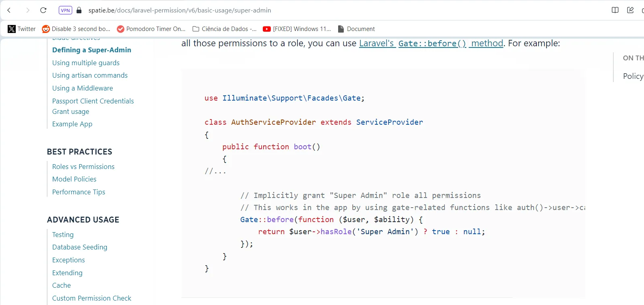Open the Pomodoro Timer bookmark

coord(151,29)
